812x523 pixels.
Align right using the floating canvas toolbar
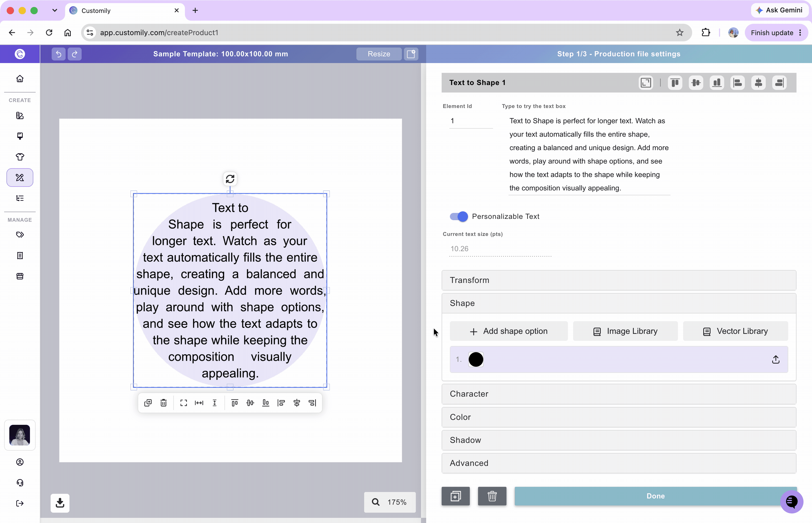[312, 403]
